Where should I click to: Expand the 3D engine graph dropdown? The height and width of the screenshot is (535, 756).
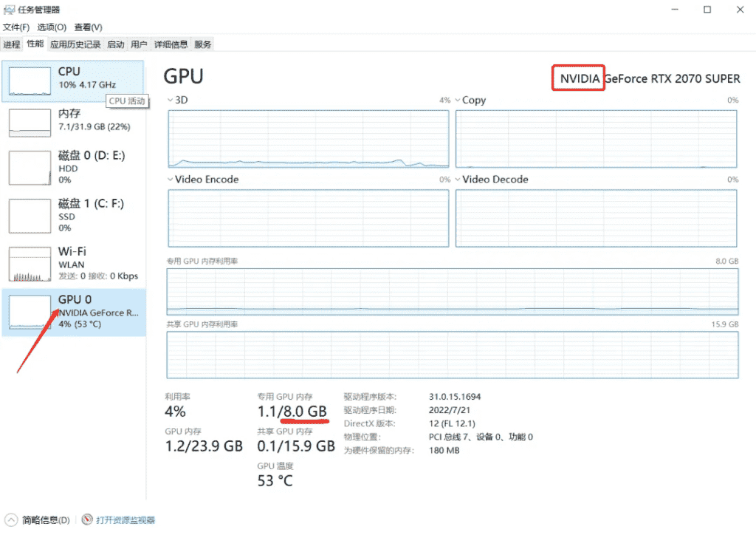(x=171, y=100)
